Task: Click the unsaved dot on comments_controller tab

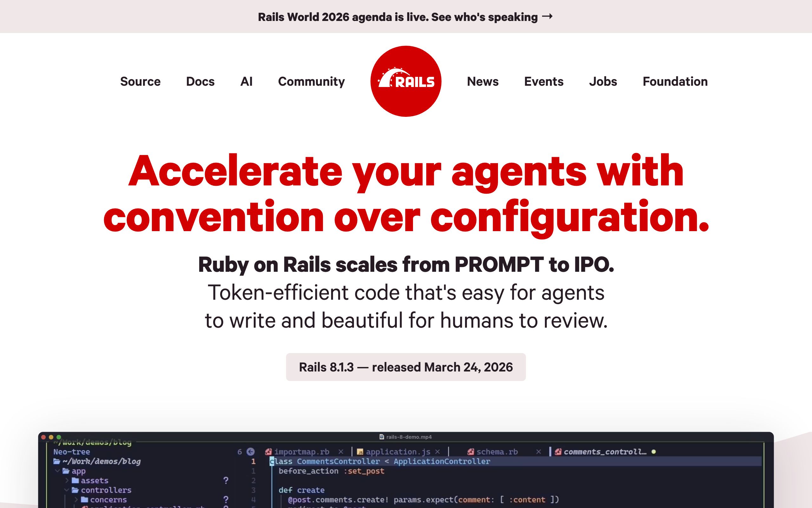Action: 654,451
